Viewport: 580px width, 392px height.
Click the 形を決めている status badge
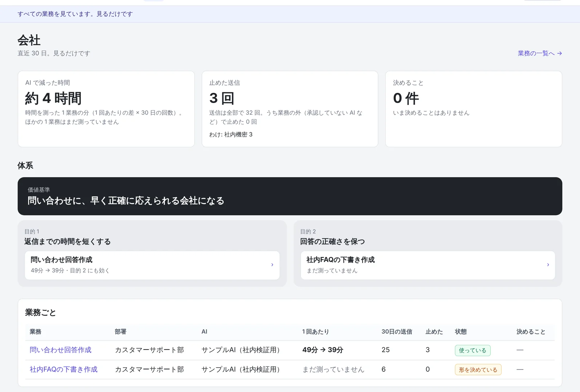point(478,370)
